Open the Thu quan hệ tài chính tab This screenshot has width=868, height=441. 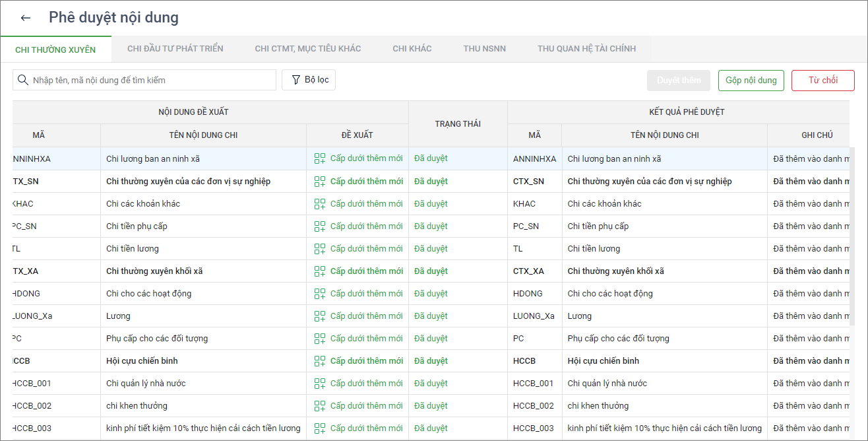(586, 49)
